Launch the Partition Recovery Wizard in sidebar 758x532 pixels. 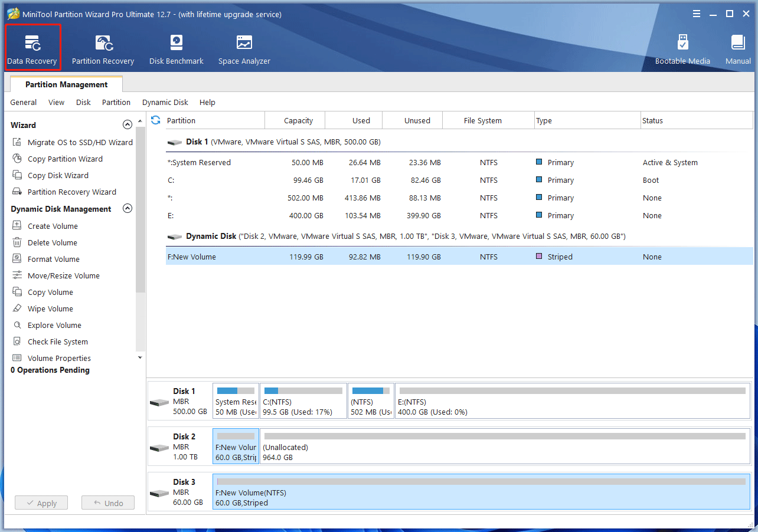click(64, 192)
